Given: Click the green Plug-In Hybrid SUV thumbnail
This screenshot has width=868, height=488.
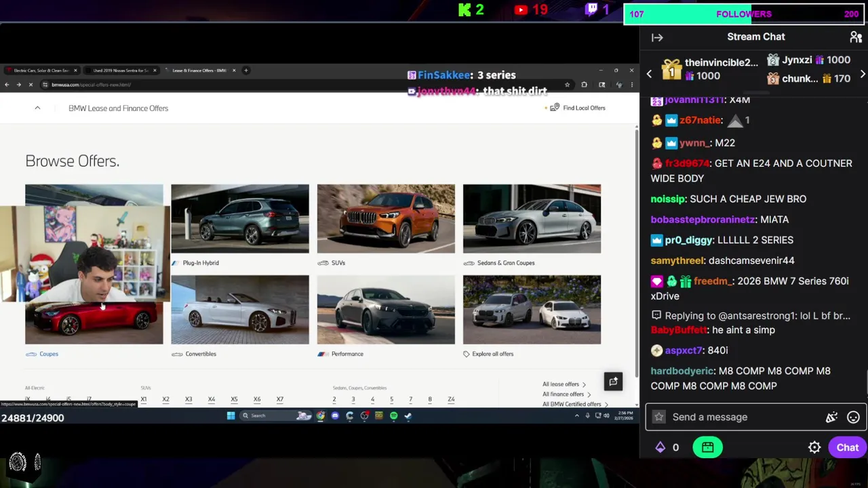Looking at the screenshot, I should click(x=240, y=218).
